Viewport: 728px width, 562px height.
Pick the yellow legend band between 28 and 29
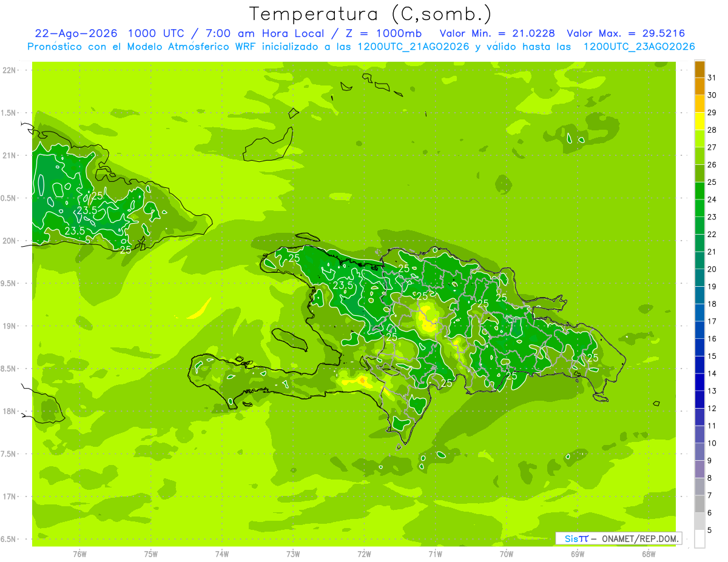click(x=699, y=121)
